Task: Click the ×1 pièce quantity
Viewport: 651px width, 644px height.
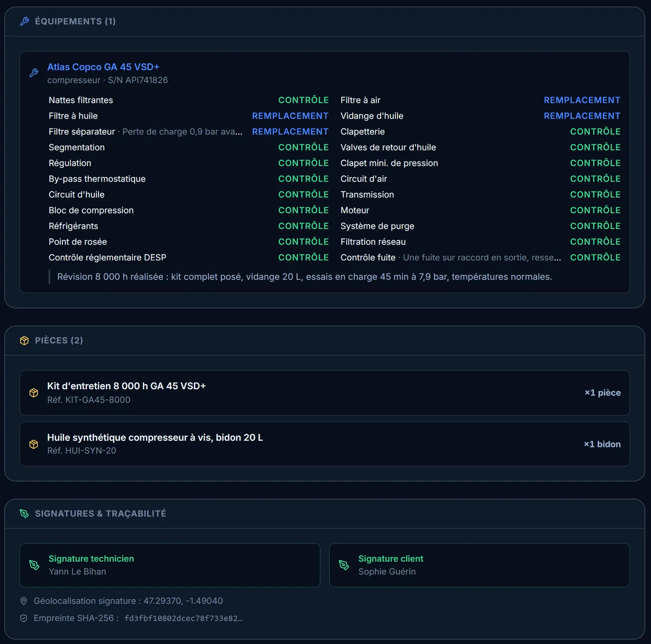Action: coord(603,393)
